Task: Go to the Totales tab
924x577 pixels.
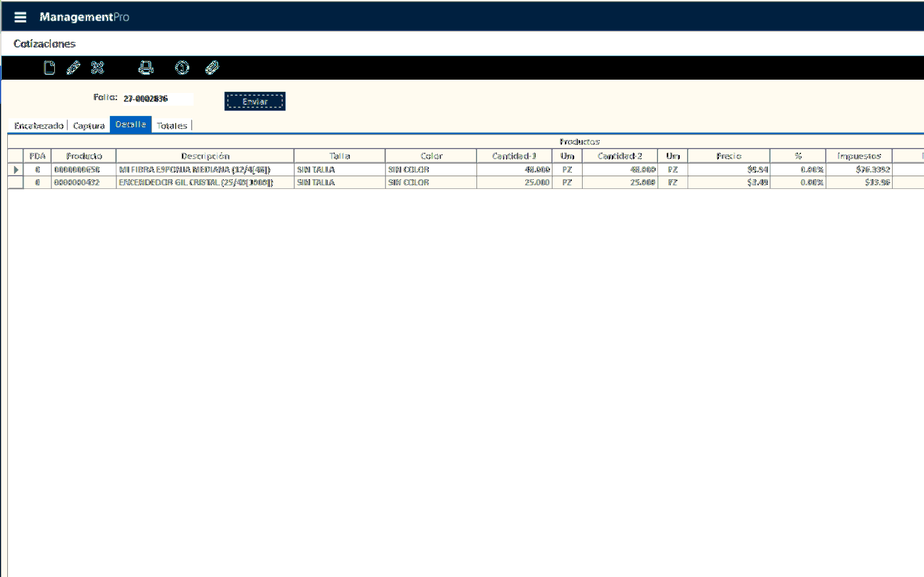Action: [x=172, y=126]
